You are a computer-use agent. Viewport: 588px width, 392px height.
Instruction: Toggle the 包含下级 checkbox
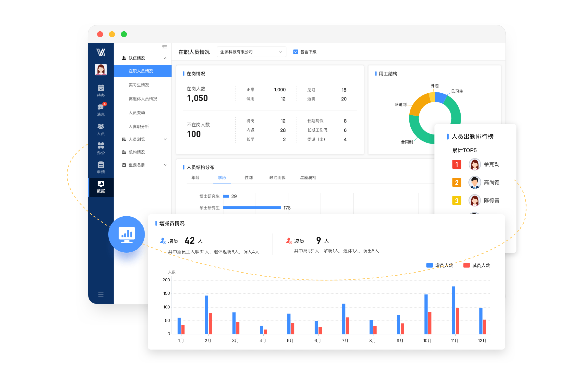click(x=295, y=52)
